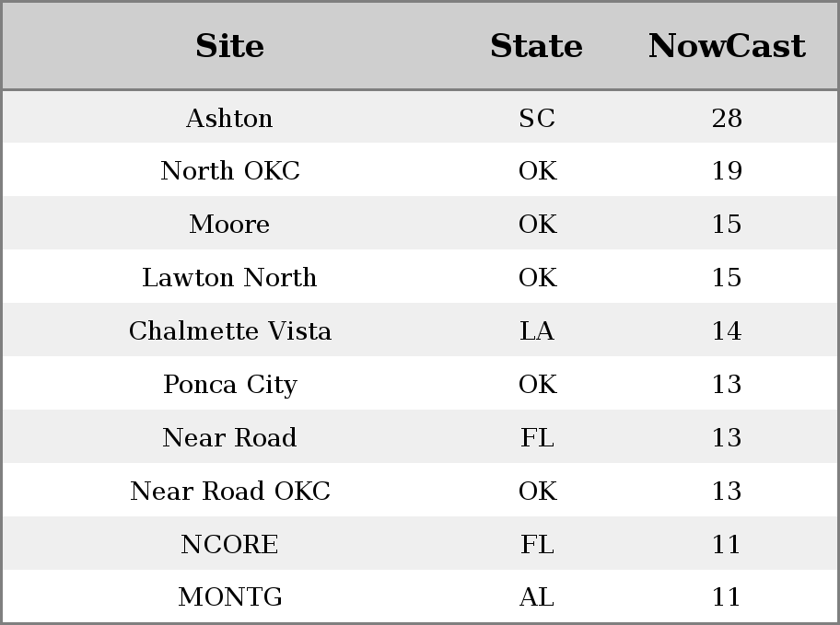
Task: Click the NowCast value 19
Action: coord(727,171)
